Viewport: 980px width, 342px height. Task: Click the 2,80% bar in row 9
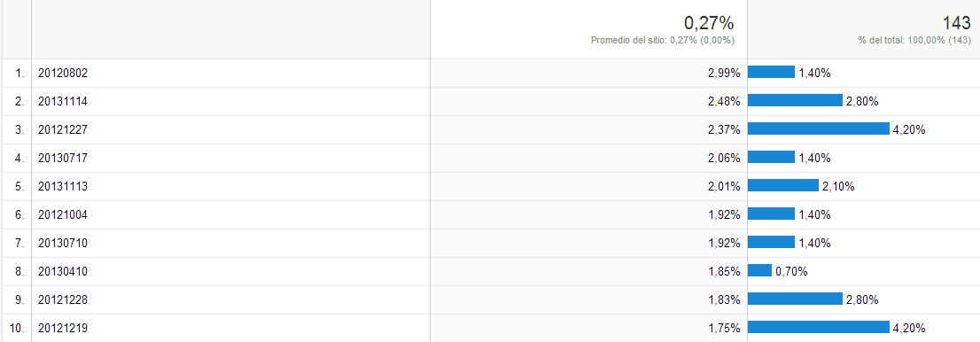pos(795,299)
